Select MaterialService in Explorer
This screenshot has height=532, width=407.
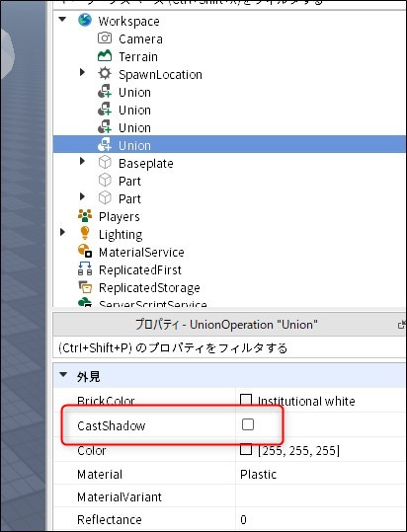141,252
